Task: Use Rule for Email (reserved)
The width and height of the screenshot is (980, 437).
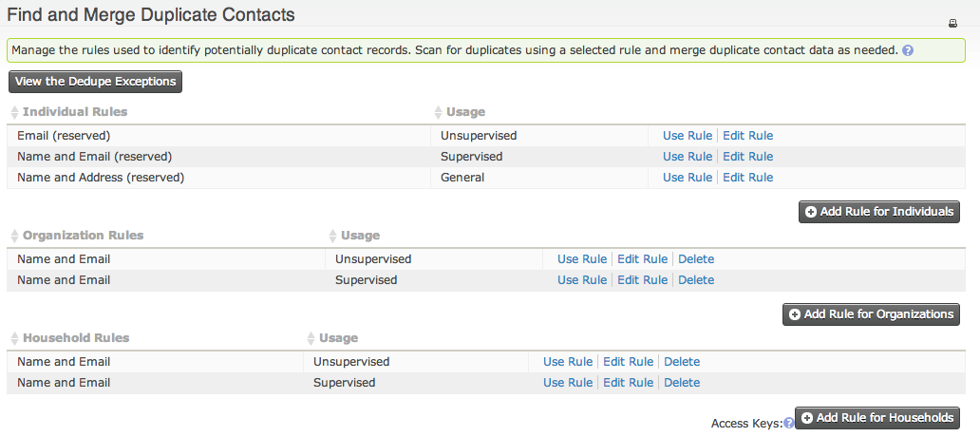Action: pos(687,136)
